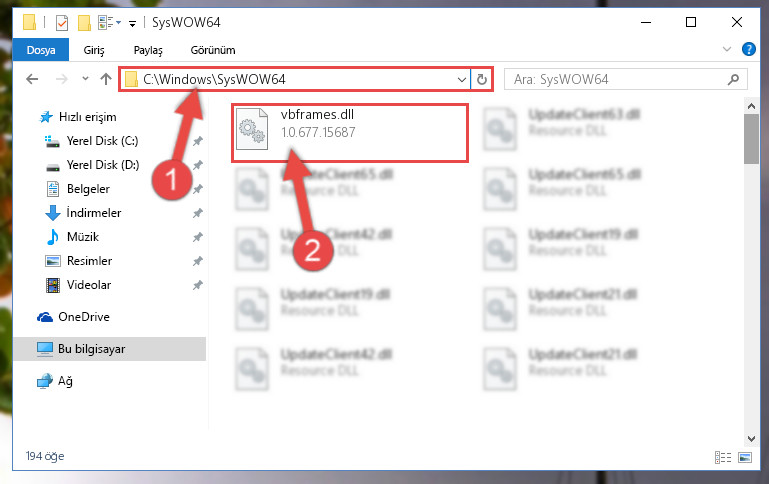
Task: Open the Dosya menu tab
Action: click(x=41, y=50)
